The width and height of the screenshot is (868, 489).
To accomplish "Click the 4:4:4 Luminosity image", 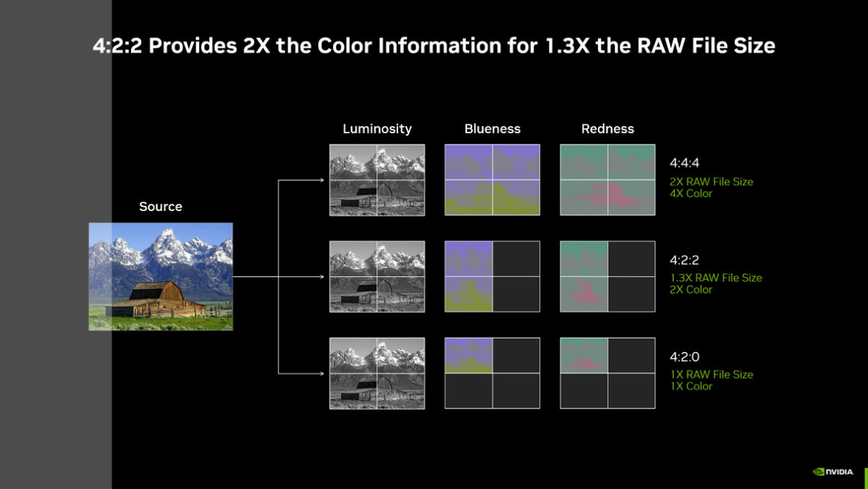I will click(377, 180).
